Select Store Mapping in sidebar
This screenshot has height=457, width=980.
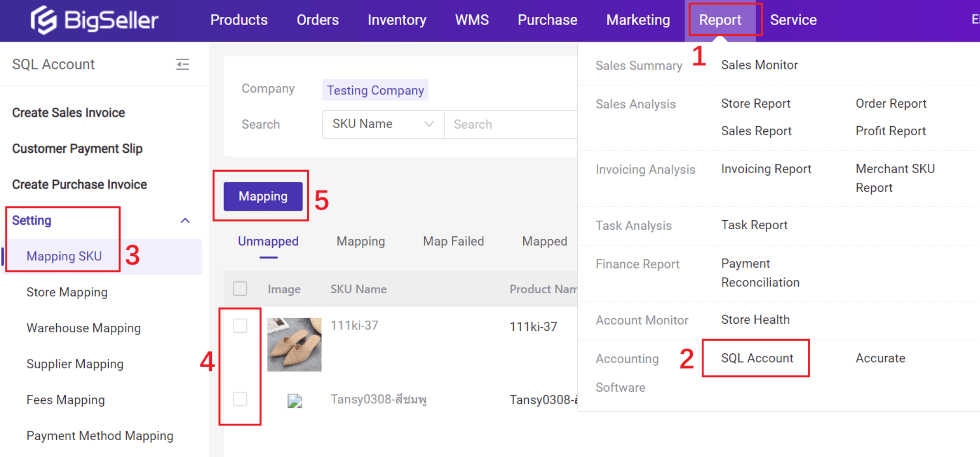(x=67, y=293)
